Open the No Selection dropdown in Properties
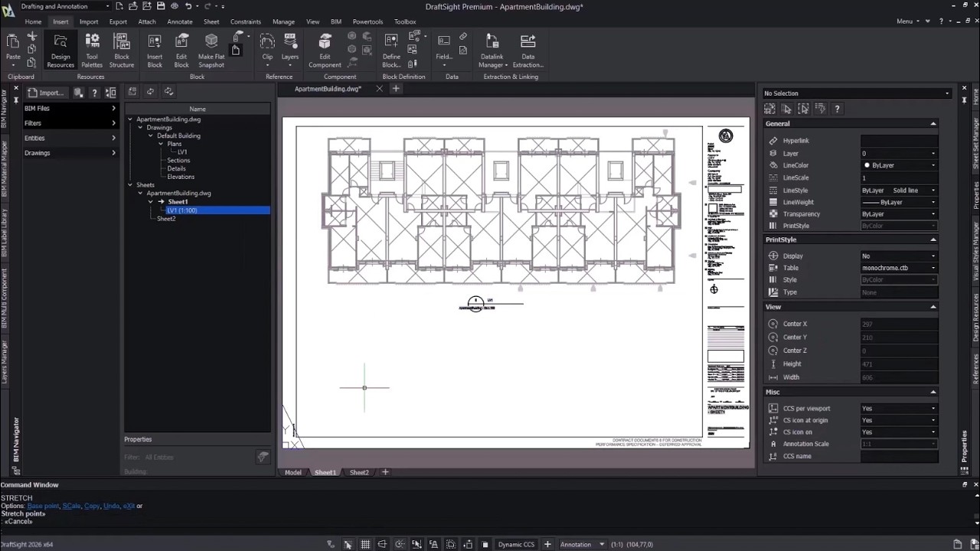980x551 pixels. click(x=856, y=93)
